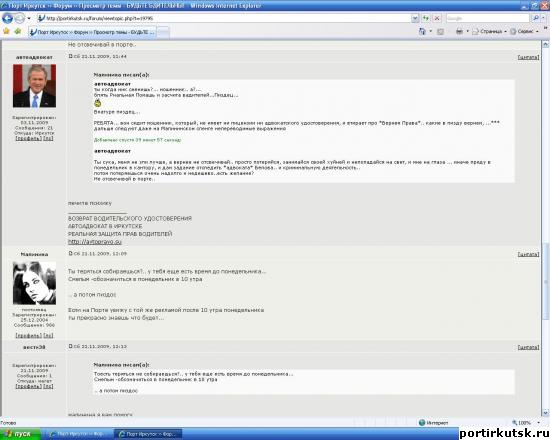550x440 pixels.
Task: Click the Google search box
Action: tap(488, 18)
